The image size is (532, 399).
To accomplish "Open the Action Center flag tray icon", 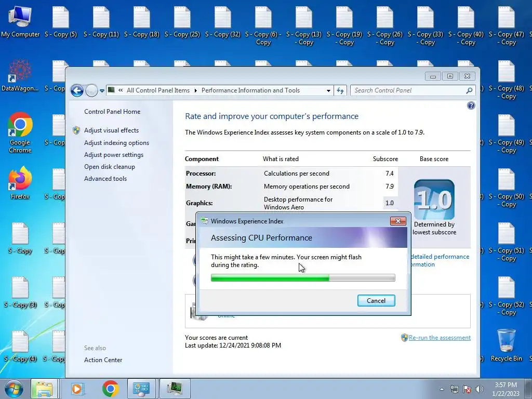I will click(x=467, y=389).
